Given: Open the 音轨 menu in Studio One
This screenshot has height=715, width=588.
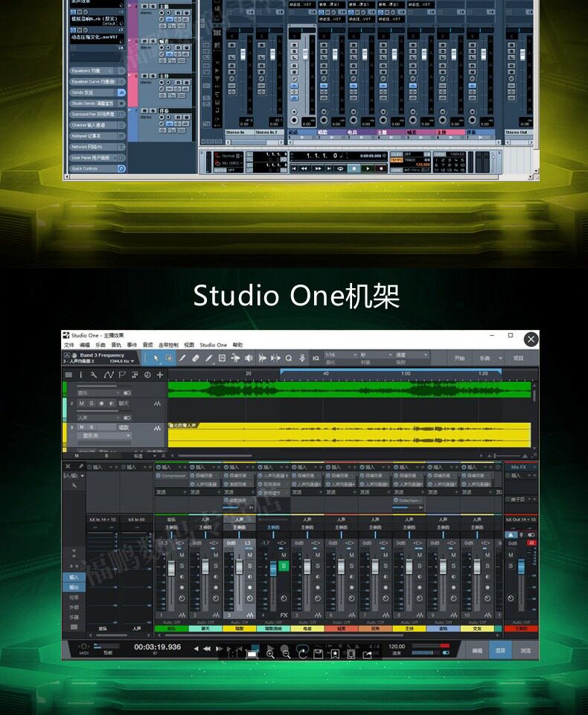Looking at the screenshot, I should (x=116, y=345).
